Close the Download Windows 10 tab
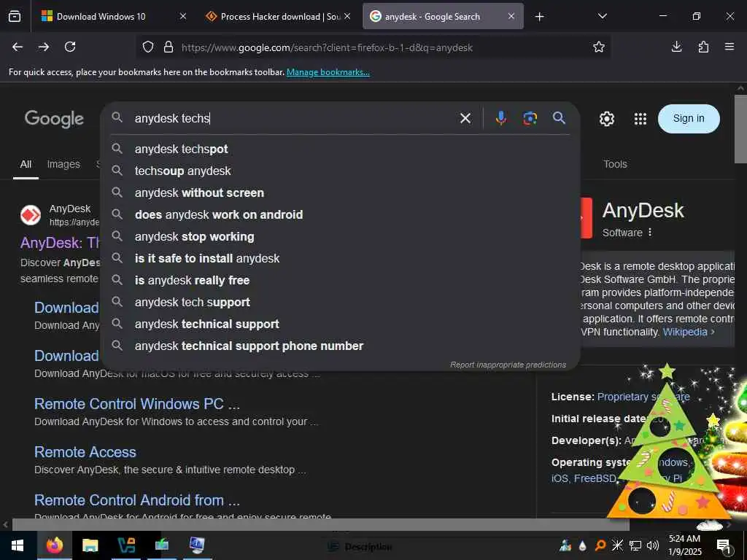Screen dimensions: 747x560 pyautogui.click(x=183, y=17)
